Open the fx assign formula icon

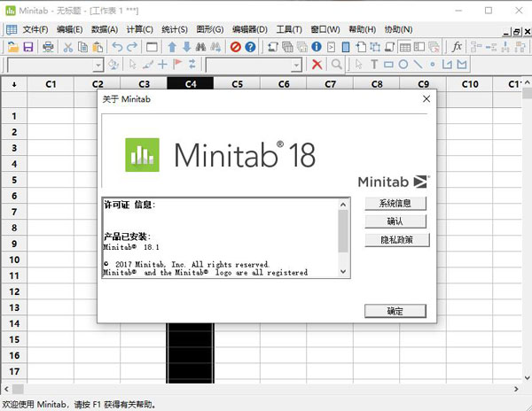pos(457,47)
